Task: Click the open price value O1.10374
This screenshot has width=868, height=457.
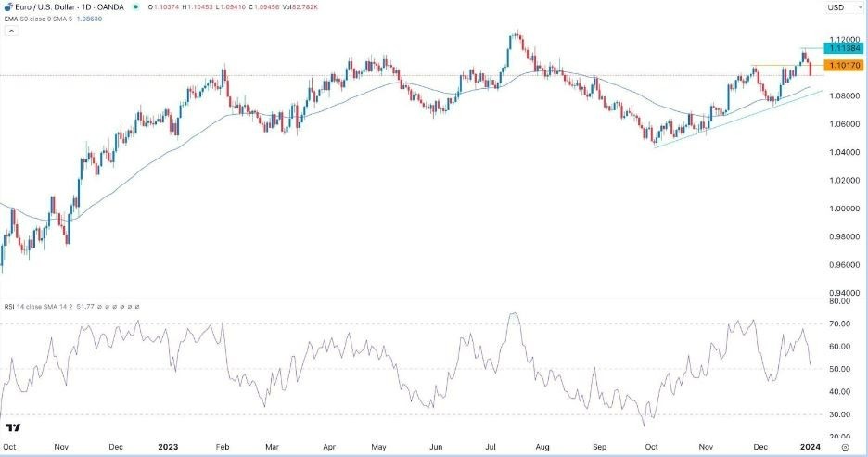Action: point(162,7)
